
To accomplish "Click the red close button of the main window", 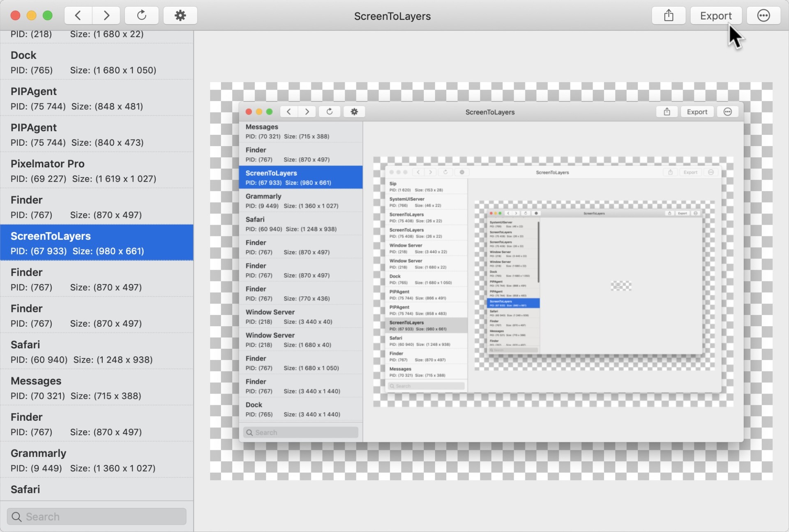I will [x=15, y=16].
